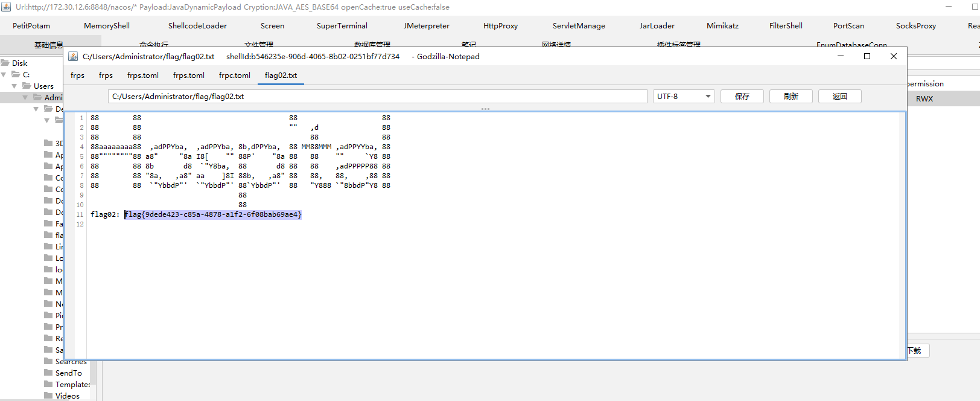The width and height of the screenshot is (980, 401).
Task: Click the Users folder icon in tree
Action: pos(27,86)
